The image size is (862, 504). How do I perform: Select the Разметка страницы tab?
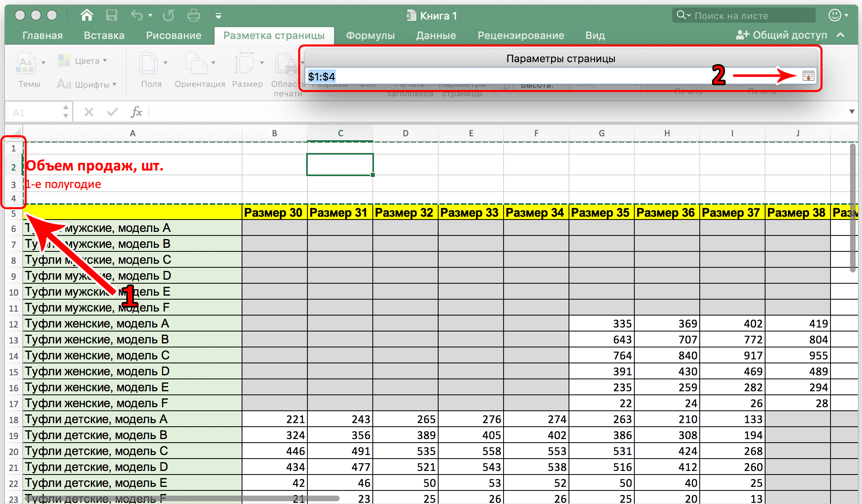click(274, 35)
